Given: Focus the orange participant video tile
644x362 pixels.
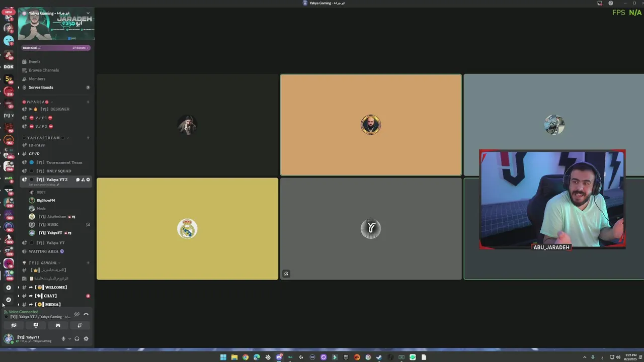Looking at the screenshot, I should [371, 125].
